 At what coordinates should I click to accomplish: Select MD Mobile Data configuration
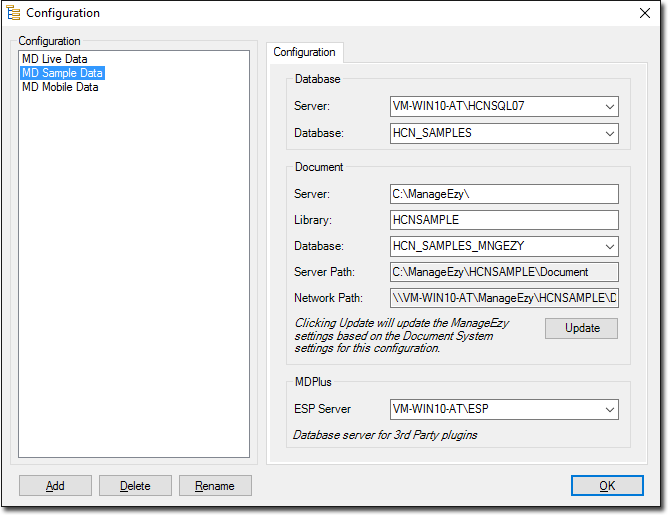(x=60, y=87)
